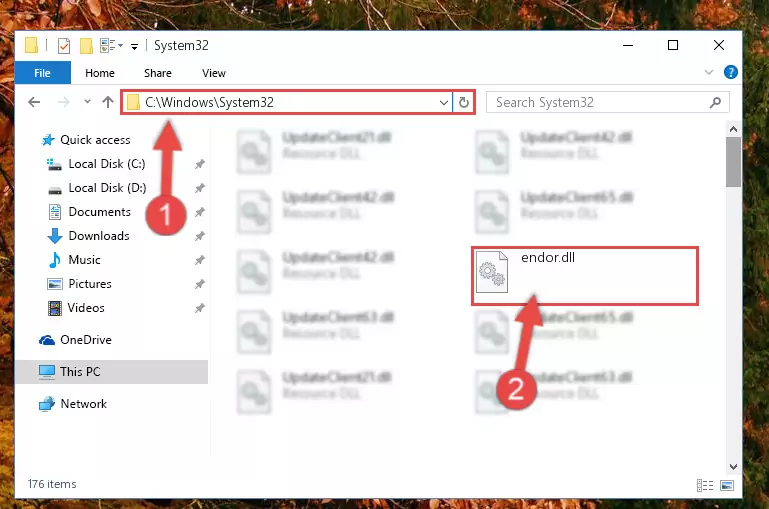Click the Search System32 field
Image resolution: width=769 pixels, height=509 pixels.
pos(608,102)
